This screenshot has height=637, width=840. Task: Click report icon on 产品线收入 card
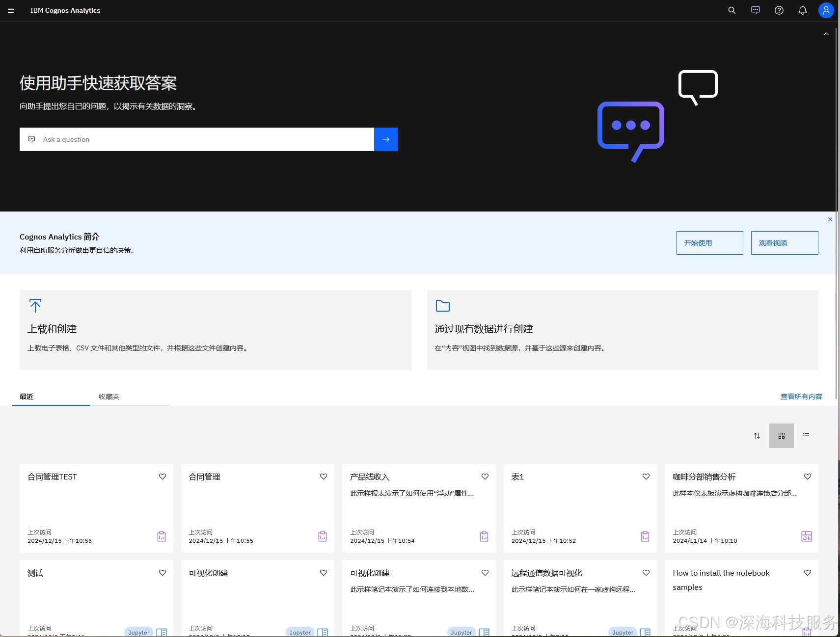point(484,536)
